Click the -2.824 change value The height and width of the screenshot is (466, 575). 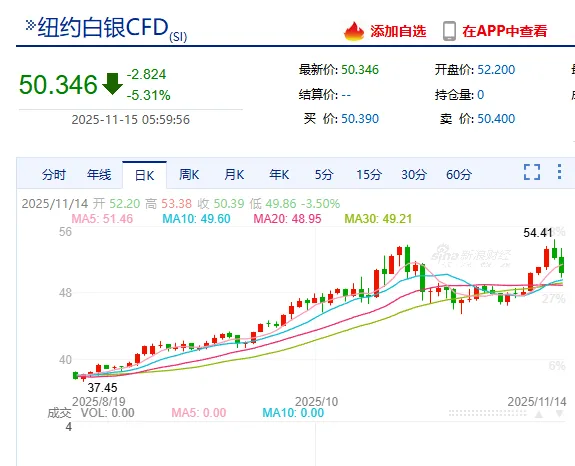[x=146, y=74]
